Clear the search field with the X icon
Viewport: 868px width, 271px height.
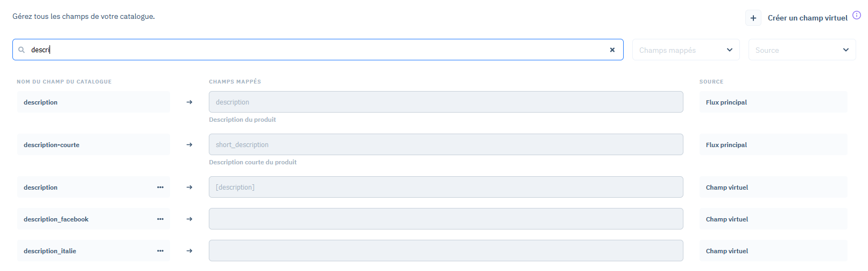tap(612, 50)
